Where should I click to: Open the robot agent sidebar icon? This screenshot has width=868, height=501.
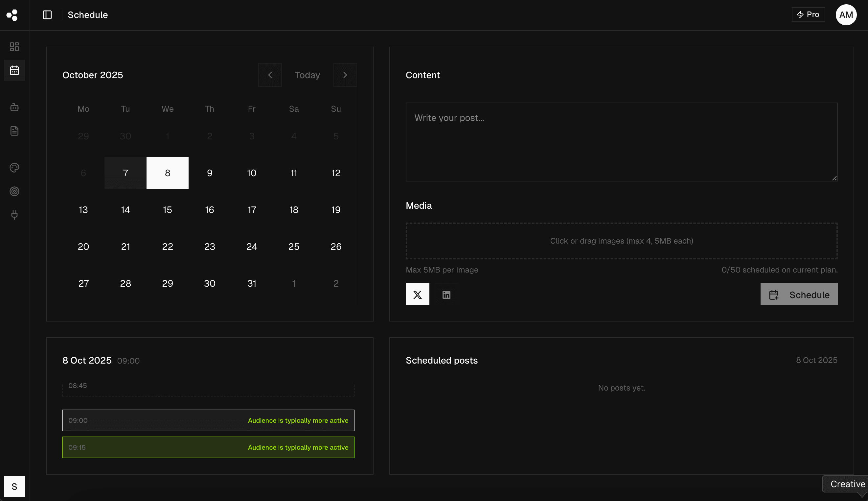pyautogui.click(x=14, y=107)
